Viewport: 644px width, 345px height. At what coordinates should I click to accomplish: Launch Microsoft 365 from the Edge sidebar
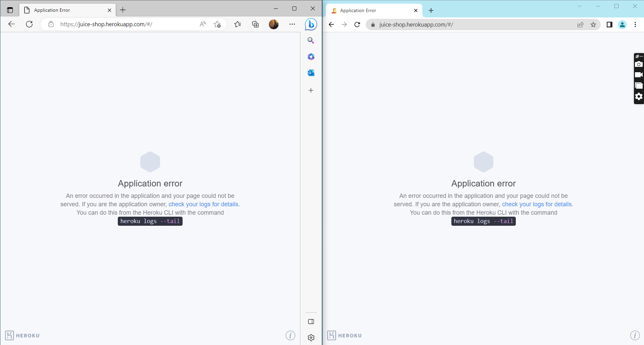(311, 57)
